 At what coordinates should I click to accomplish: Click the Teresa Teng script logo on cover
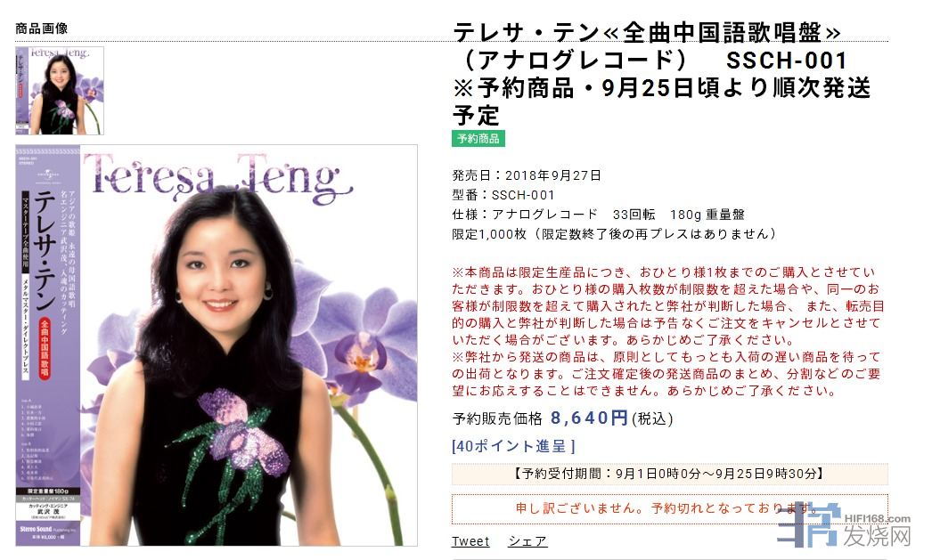pos(217,175)
